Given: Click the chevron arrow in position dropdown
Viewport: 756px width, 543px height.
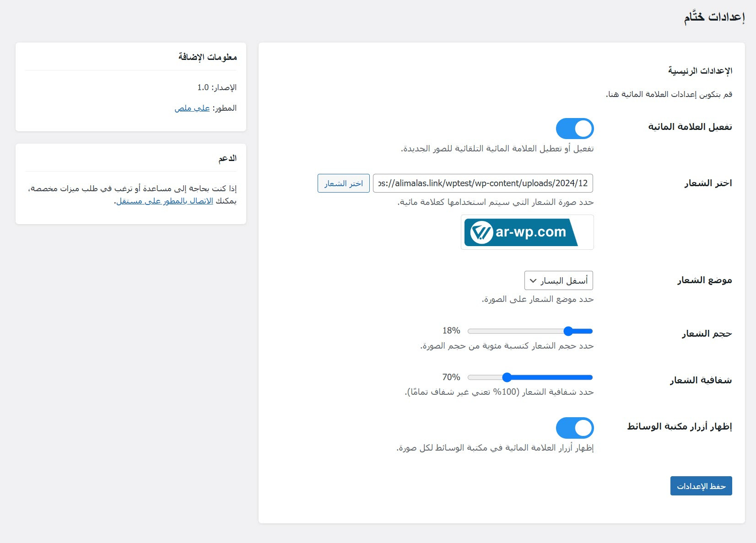Looking at the screenshot, I should pos(533,280).
